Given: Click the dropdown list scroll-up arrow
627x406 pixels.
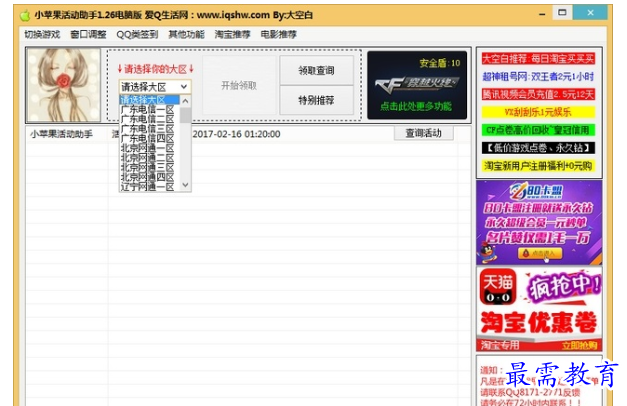Looking at the screenshot, I should click(185, 101).
